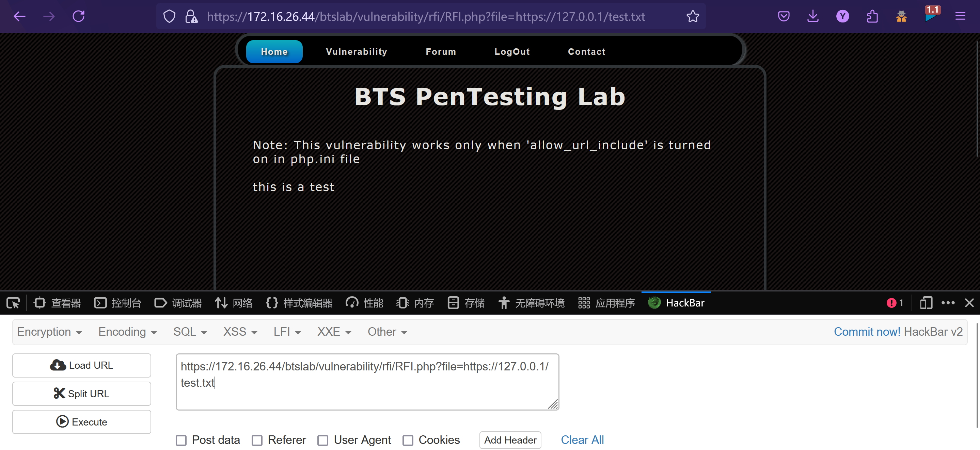Bookmark page with star icon
This screenshot has width=980, height=450.
692,16
